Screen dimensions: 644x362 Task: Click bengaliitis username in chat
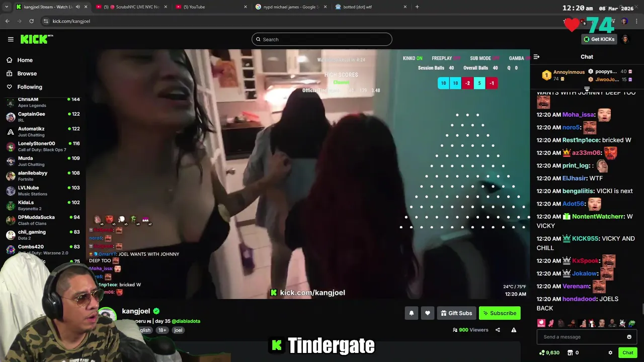(x=578, y=191)
